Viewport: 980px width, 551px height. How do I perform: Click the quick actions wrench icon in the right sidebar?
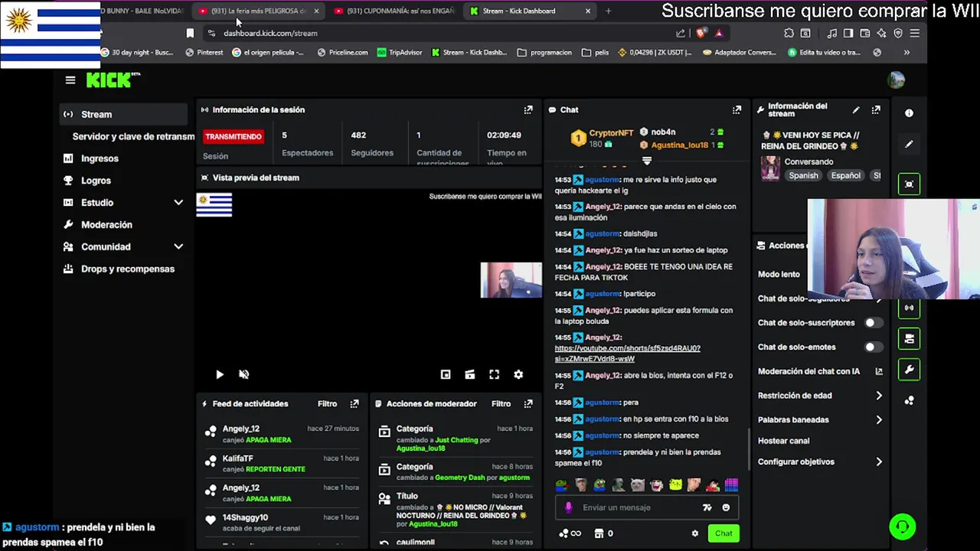coord(909,370)
